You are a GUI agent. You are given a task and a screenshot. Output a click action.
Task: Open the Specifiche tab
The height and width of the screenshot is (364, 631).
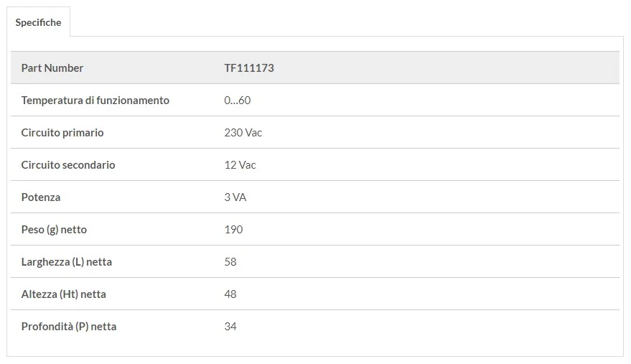coord(38,22)
